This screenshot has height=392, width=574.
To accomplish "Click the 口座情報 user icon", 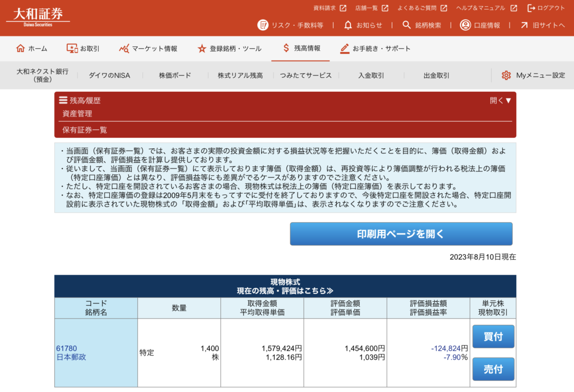I will click(465, 25).
